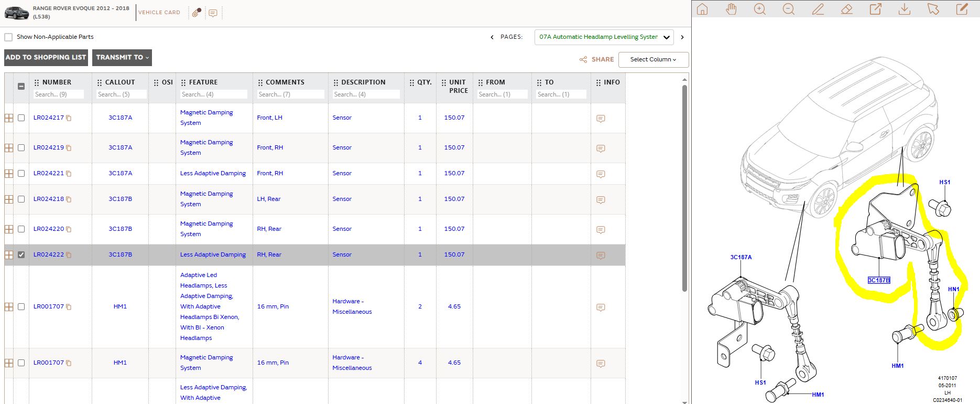Select the pan hand tool
Image resolution: width=980 pixels, height=404 pixels.
pyautogui.click(x=731, y=9)
